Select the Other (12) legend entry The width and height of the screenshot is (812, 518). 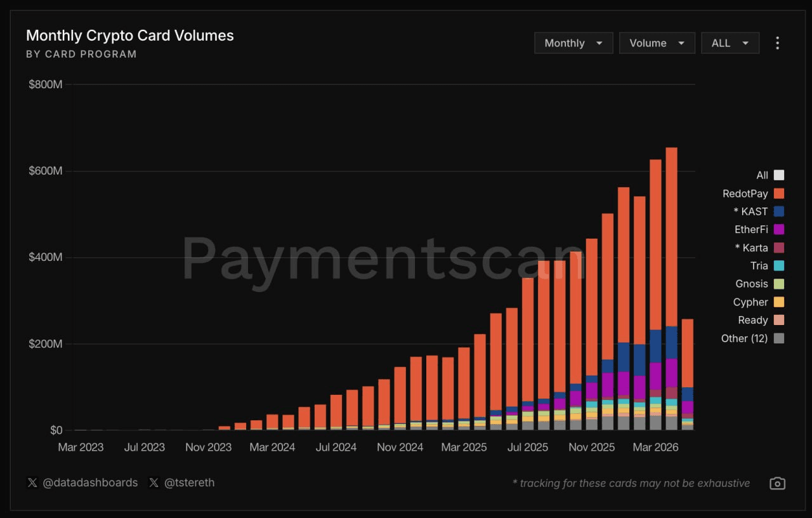[x=752, y=338]
